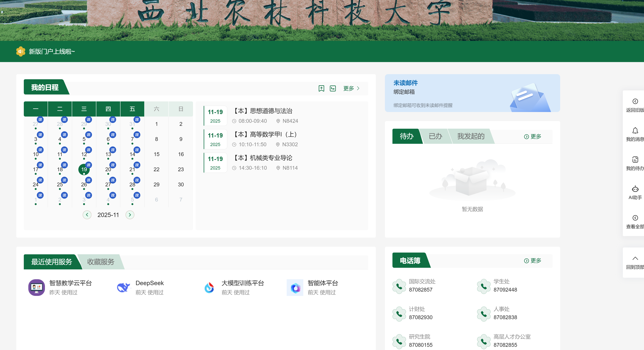Collapse the 回到顶部 arrow button
Image resolution: width=644 pixels, height=350 pixels.
click(635, 259)
